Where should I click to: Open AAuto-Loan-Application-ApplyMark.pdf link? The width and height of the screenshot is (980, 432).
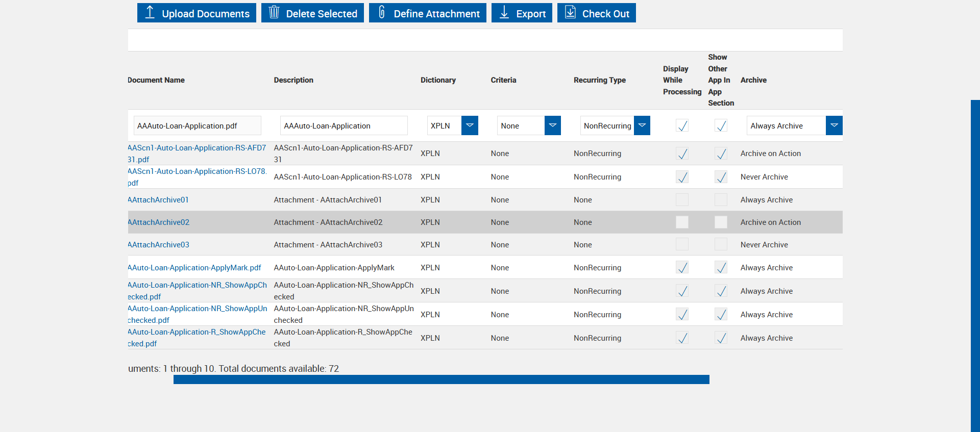(194, 268)
